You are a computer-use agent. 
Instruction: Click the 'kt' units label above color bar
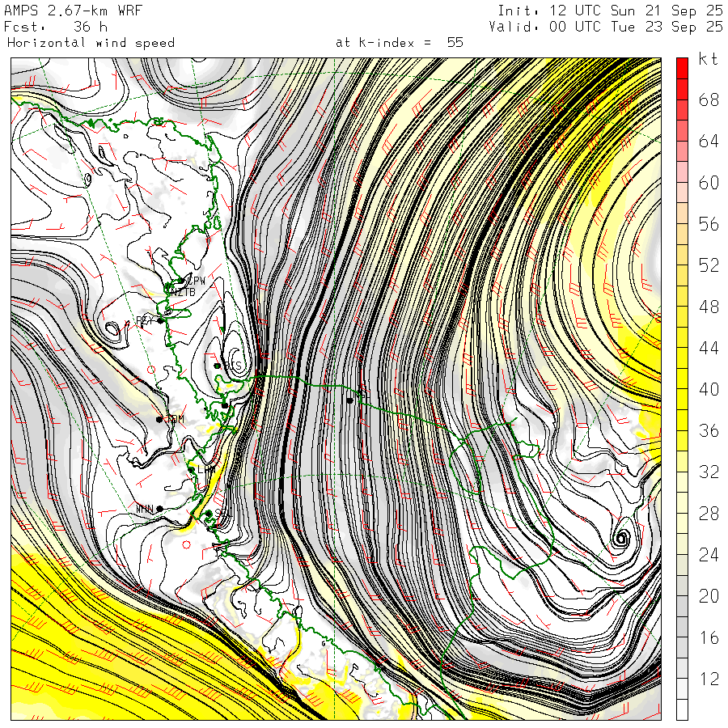707,59
